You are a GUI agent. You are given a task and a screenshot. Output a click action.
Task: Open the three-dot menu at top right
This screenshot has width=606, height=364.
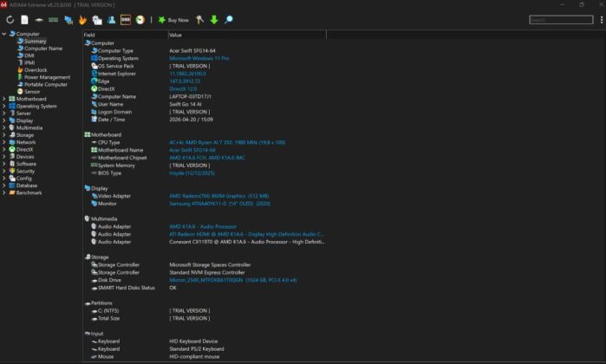(x=602, y=20)
